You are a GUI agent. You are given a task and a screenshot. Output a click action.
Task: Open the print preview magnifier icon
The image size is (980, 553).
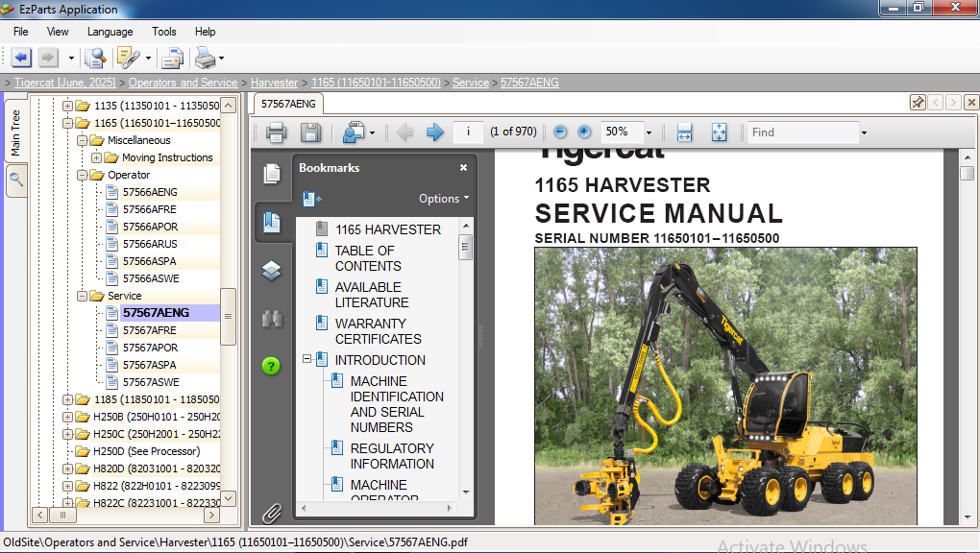[x=96, y=59]
